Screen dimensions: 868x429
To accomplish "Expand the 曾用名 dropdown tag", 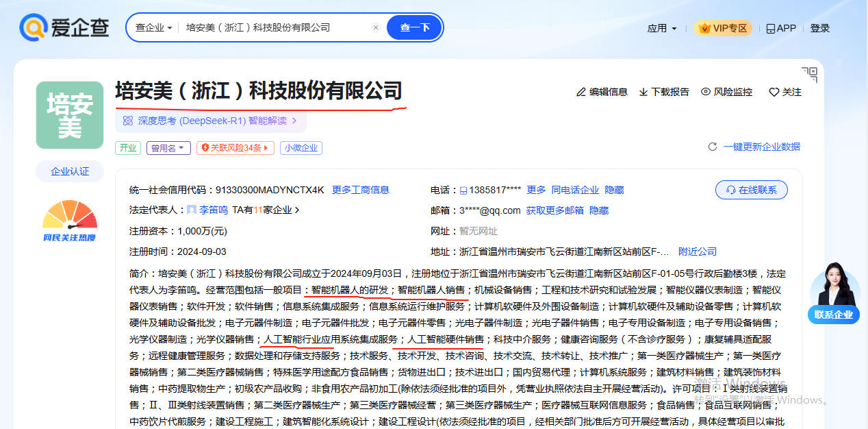I will coord(168,147).
